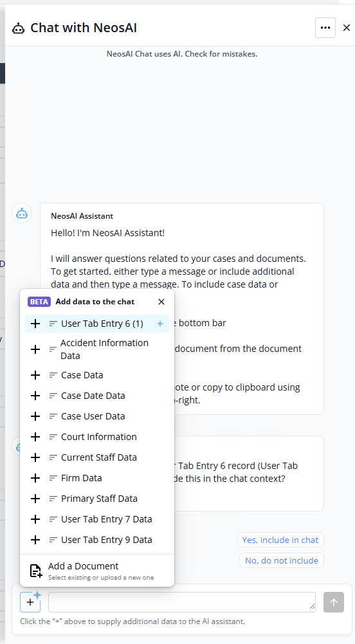
Task: Click plus icon beside Court Information
Action: click(x=35, y=437)
